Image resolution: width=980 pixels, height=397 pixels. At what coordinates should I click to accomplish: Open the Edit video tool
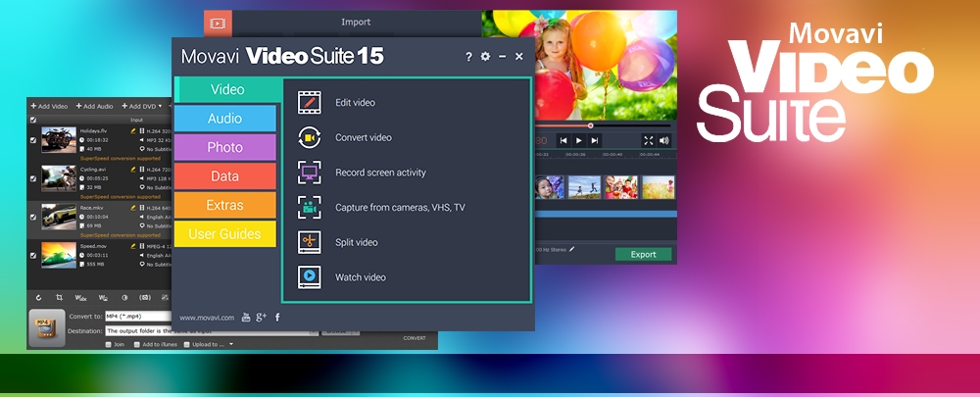click(337, 103)
